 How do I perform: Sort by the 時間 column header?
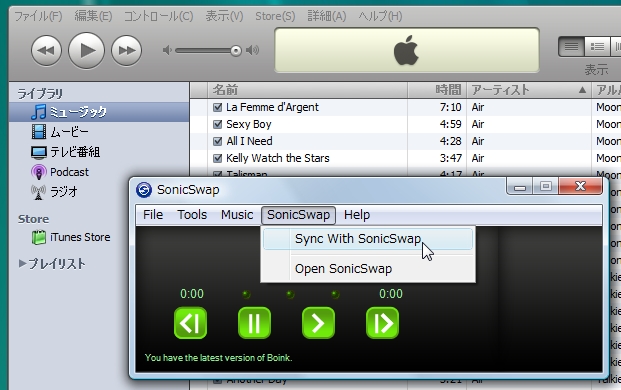[437, 90]
